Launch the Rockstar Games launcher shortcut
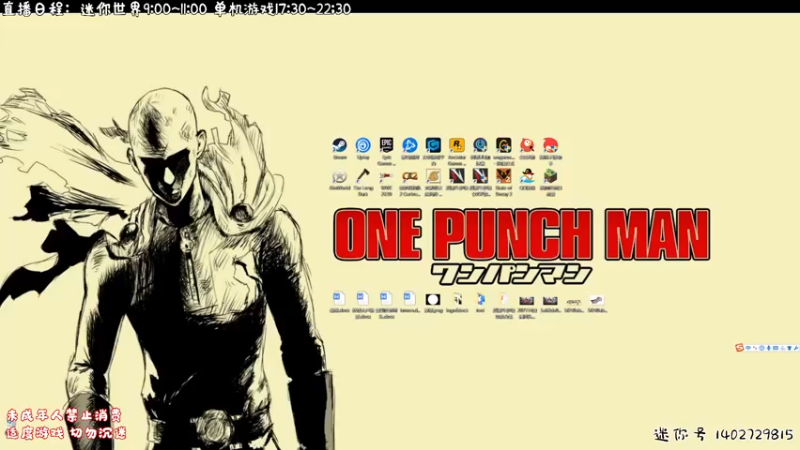Viewport: 800px width, 450px height. pyautogui.click(x=457, y=145)
